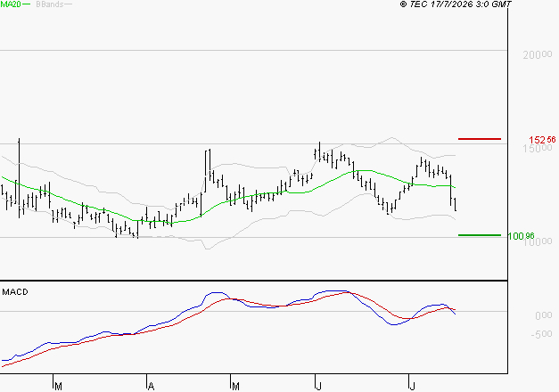Image resolution: width=559 pixels, height=392 pixels.
Task: Click the MACD -5.00 axis label
Action: [541, 334]
